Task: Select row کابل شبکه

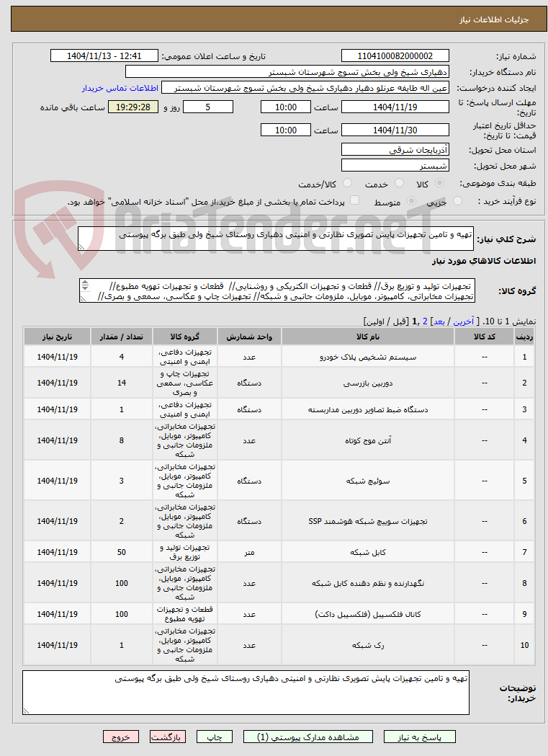Action: click(x=279, y=552)
